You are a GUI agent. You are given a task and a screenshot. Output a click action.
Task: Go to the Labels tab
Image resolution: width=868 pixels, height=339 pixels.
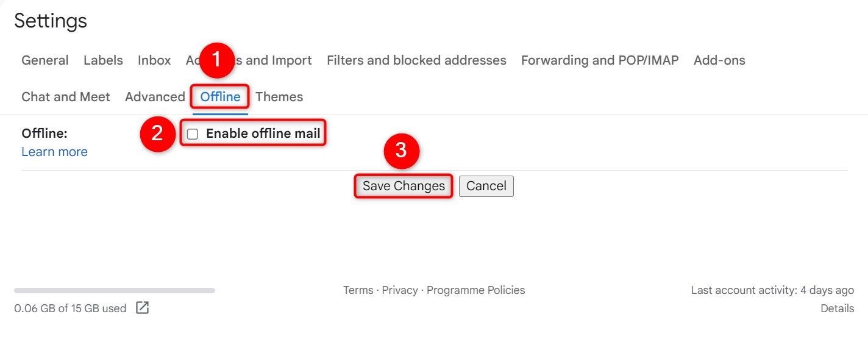tap(103, 60)
